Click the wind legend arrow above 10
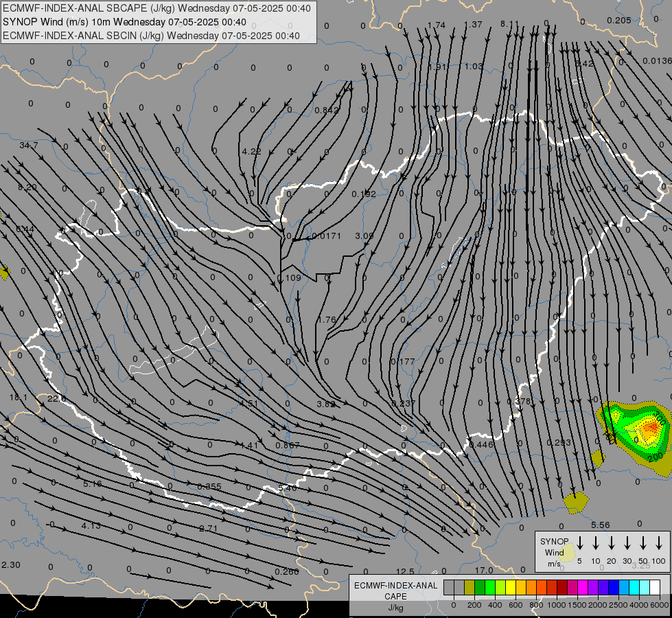The image size is (672, 618). coord(596,543)
